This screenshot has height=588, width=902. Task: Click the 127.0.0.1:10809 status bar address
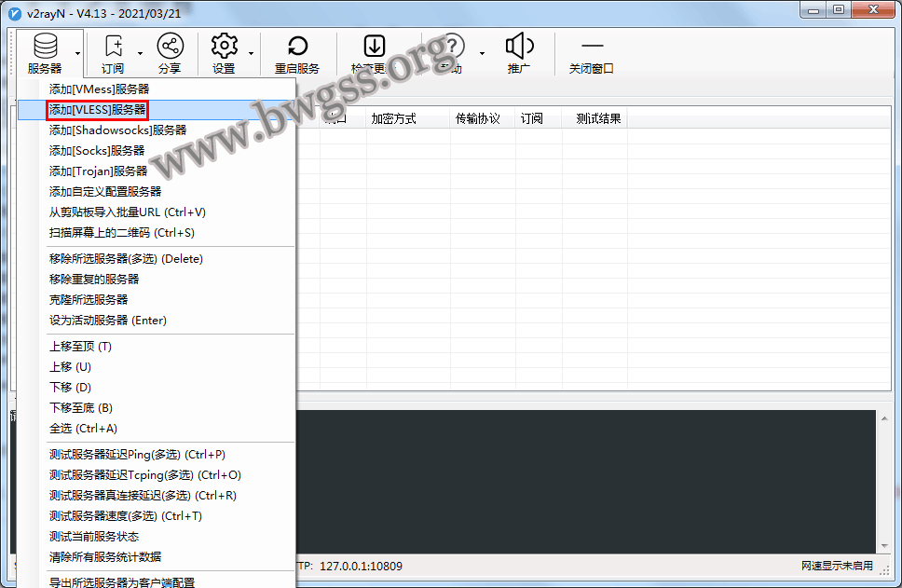coord(361,567)
